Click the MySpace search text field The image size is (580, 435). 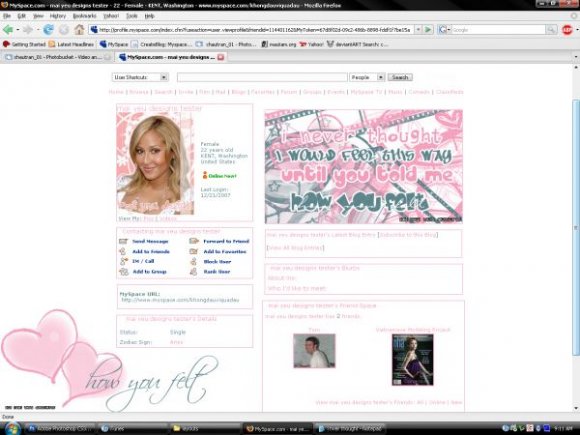(262, 77)
